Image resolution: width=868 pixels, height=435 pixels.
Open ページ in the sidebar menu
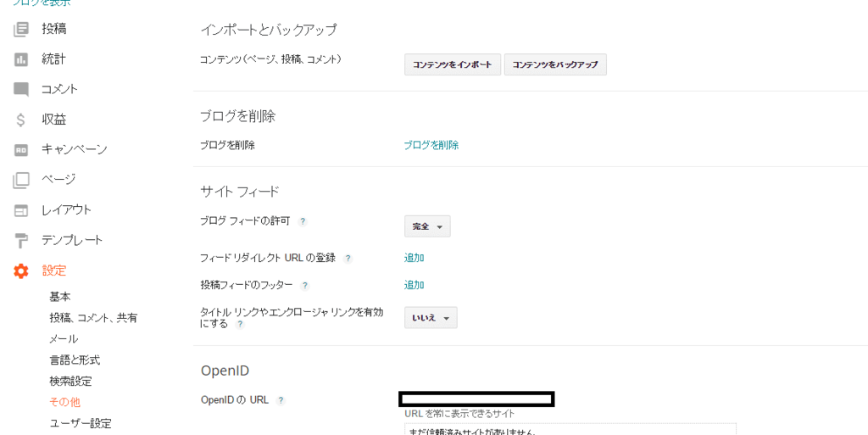tap(58, 180)
